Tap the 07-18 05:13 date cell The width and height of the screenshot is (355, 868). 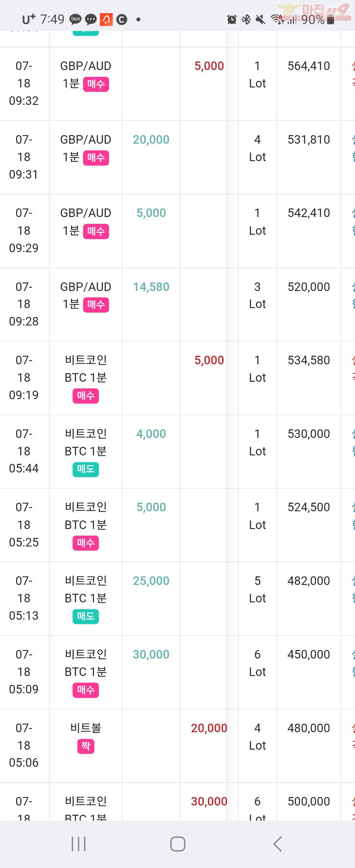point(24,598)
